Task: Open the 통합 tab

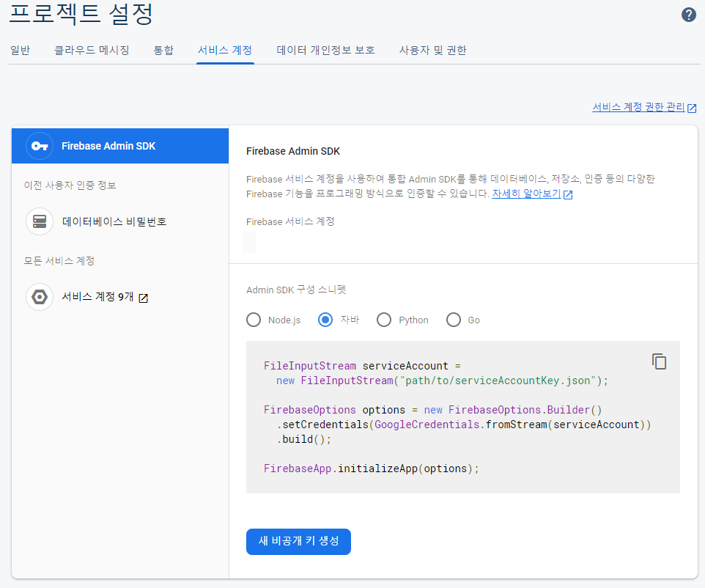Action: tap(163, 51)
